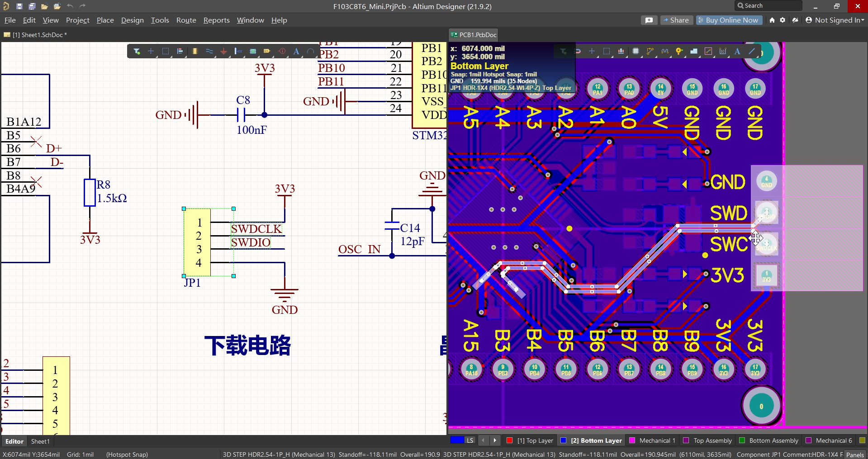Click the Buy Online Now button
The image size is (868, 459).
click(x=728, y=20)
